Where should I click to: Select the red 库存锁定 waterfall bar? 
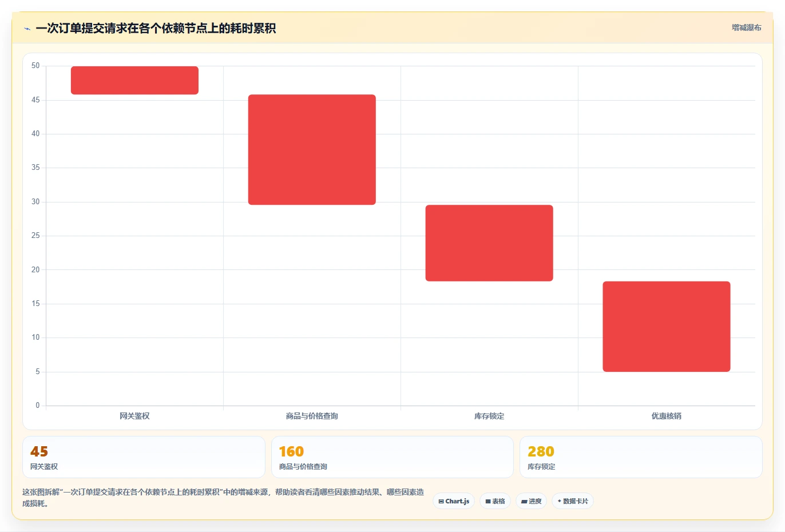point(489,243)
